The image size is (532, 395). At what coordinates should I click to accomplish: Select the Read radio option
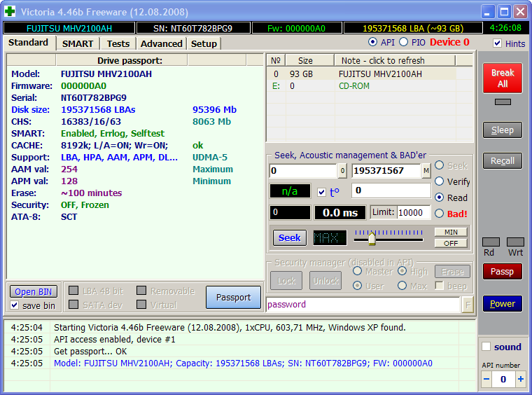439,197
